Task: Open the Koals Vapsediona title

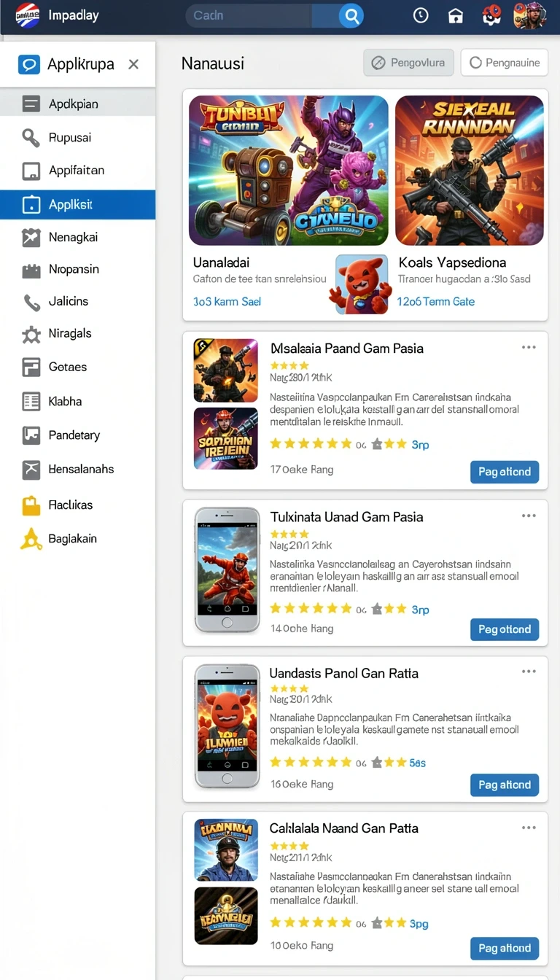Action: click(452, 262)
